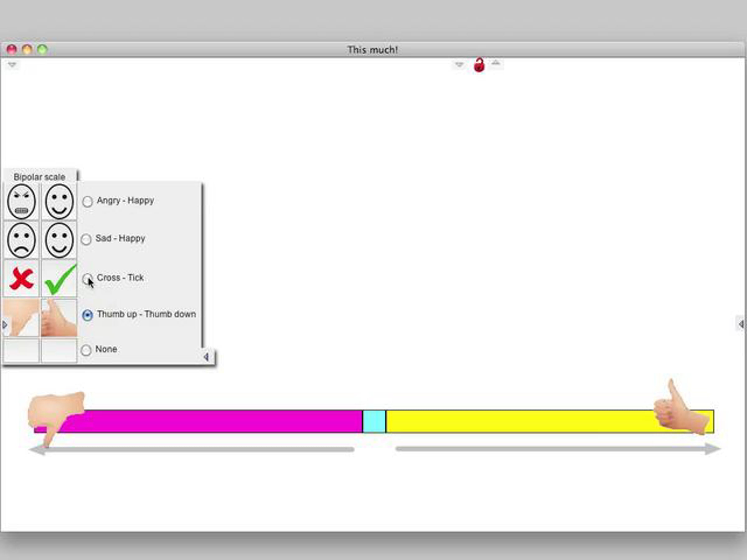Click the angry face icon
Viewport: 747px width, 560px height.
21,202
